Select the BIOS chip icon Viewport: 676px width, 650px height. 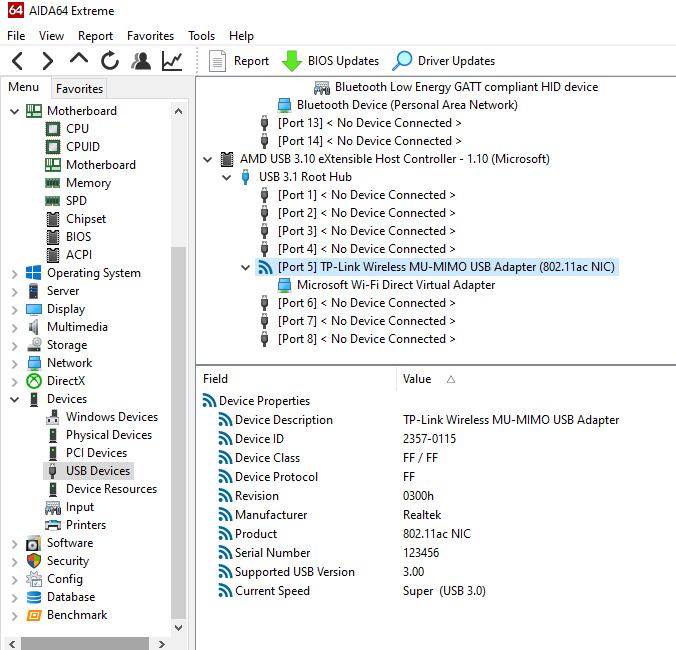53,237
